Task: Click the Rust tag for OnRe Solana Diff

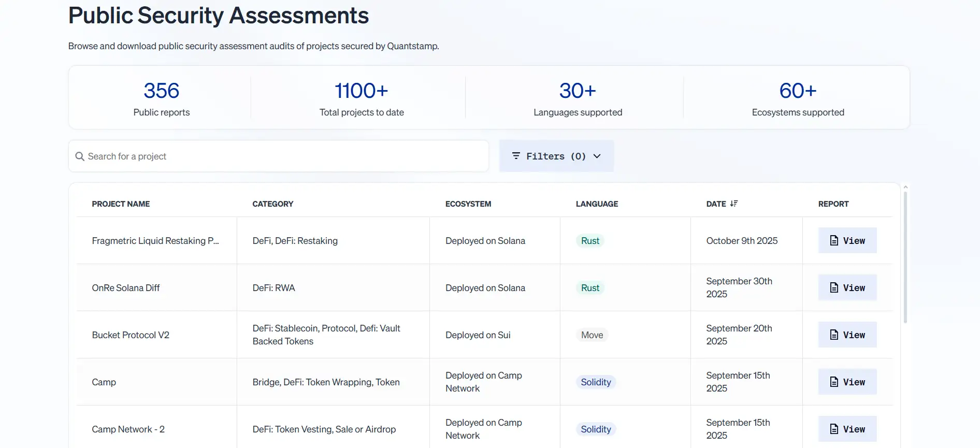Action: 590,288
